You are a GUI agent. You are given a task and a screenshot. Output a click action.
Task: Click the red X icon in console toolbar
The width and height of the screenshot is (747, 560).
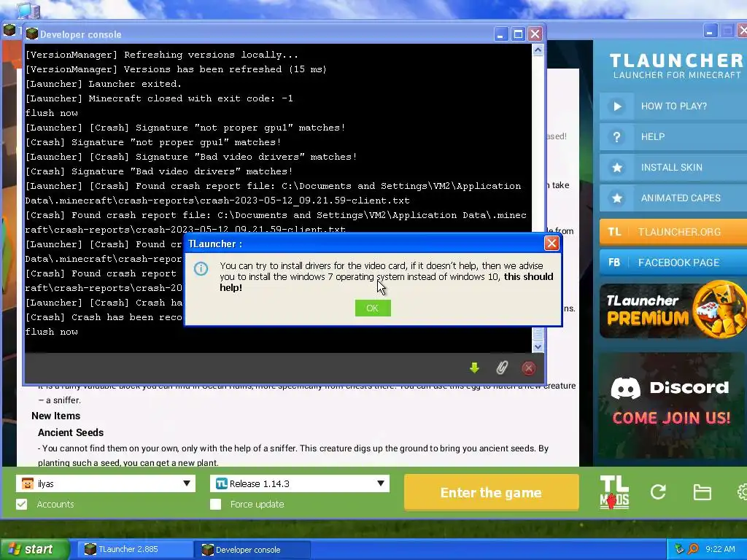point(528,368)
